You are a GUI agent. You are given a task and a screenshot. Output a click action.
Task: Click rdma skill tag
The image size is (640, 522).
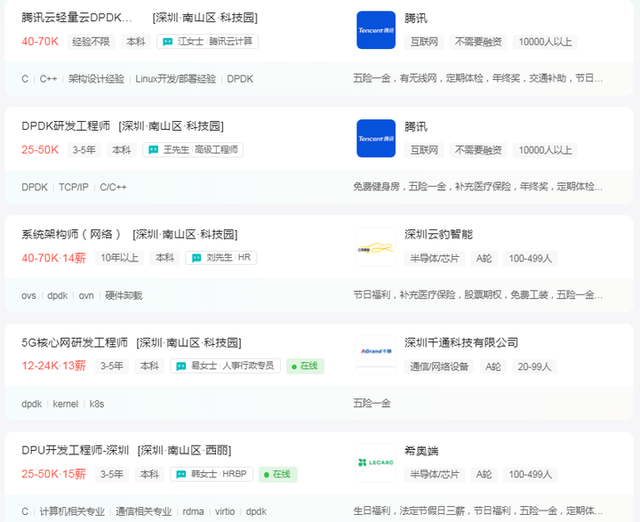[193, 512]
